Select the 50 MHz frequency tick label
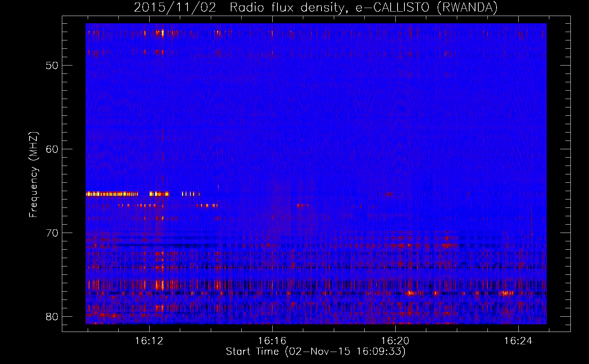Screen dimensions: 589x364 [52, 66]
